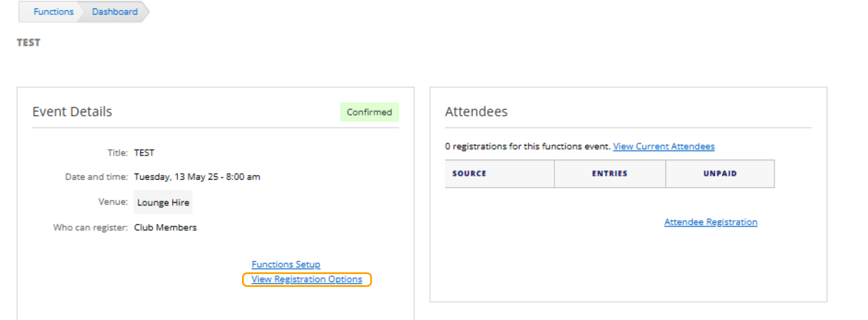The image size is (868, 320).
Task: Click the 'Date and time:' label
Action: click(x=96, y=177)
